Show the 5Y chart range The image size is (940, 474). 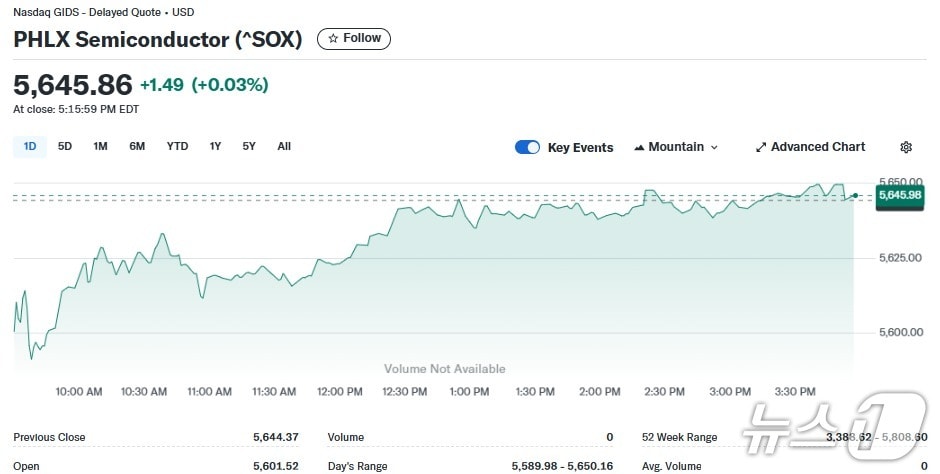pos(249,146)
